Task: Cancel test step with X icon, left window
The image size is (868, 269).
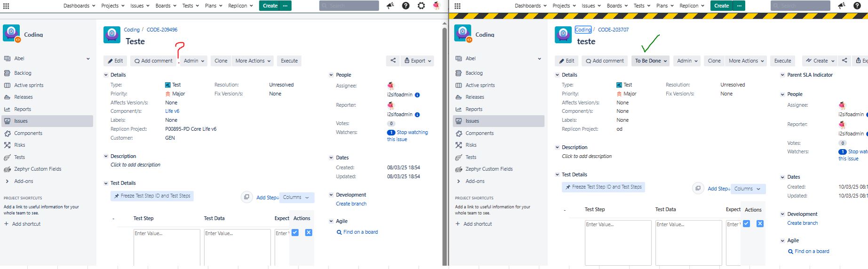Action: click(309, 232)
